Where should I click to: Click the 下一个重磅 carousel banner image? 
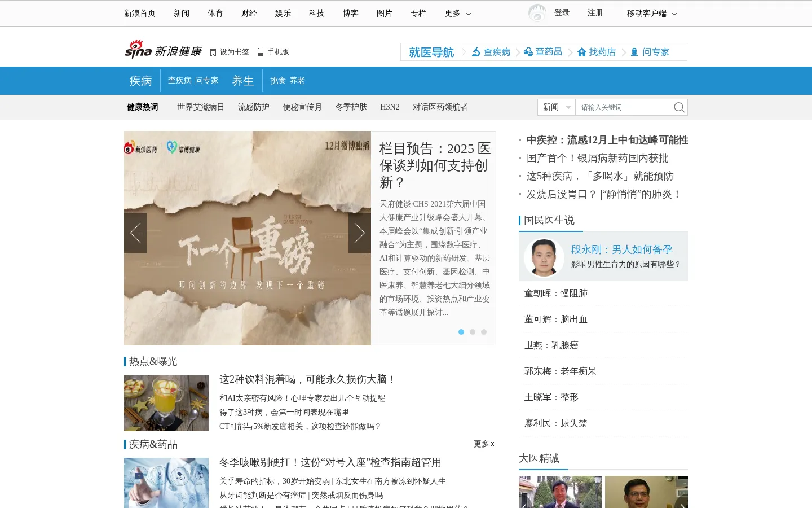[x=248, y=238]
